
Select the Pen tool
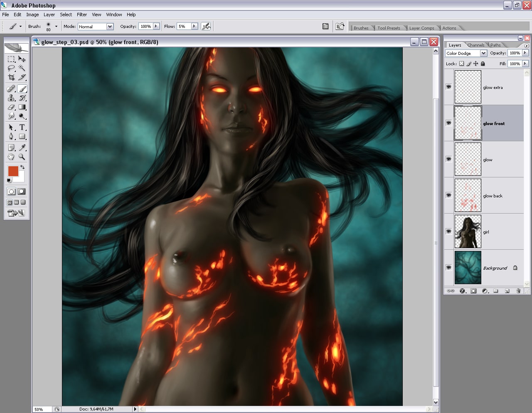point(11,136)
